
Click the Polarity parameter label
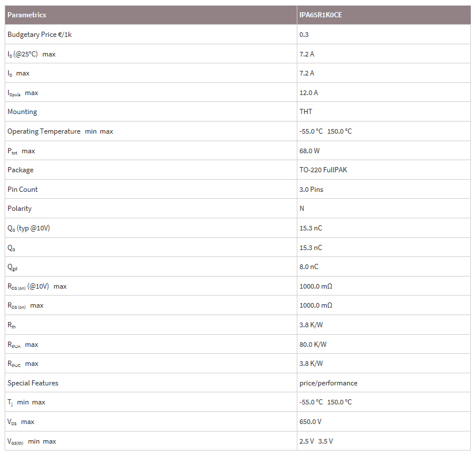click(20, 209)
